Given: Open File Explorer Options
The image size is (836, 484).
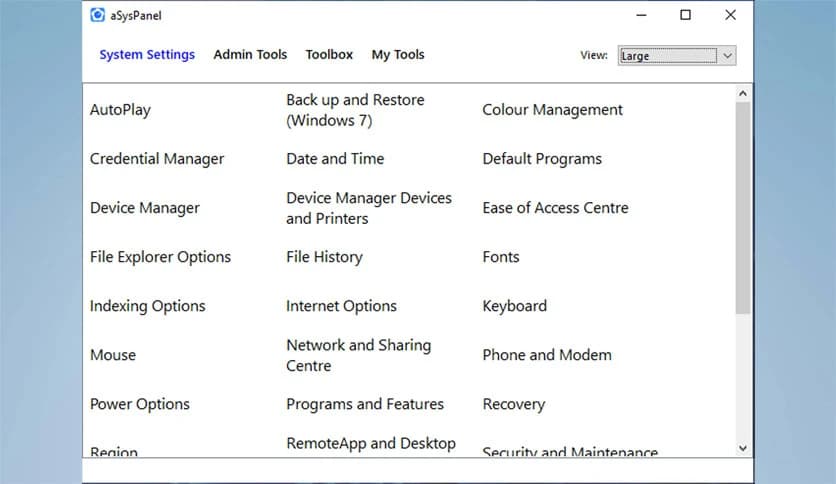Looking at the screenshot, I should (160, 257).
